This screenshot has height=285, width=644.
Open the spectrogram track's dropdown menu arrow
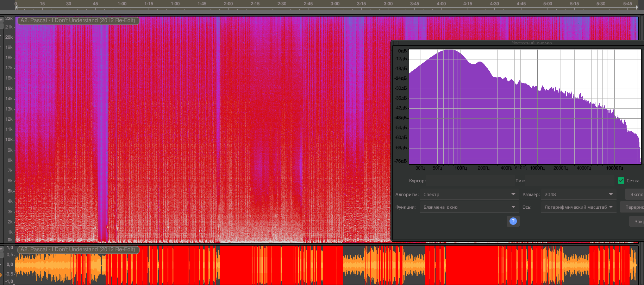(1, 20)
